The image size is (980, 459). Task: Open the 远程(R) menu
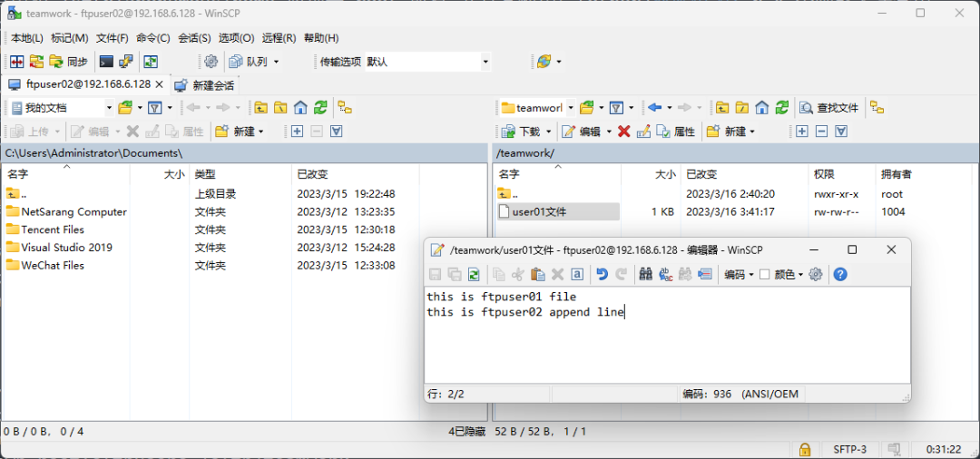point(279,37)
